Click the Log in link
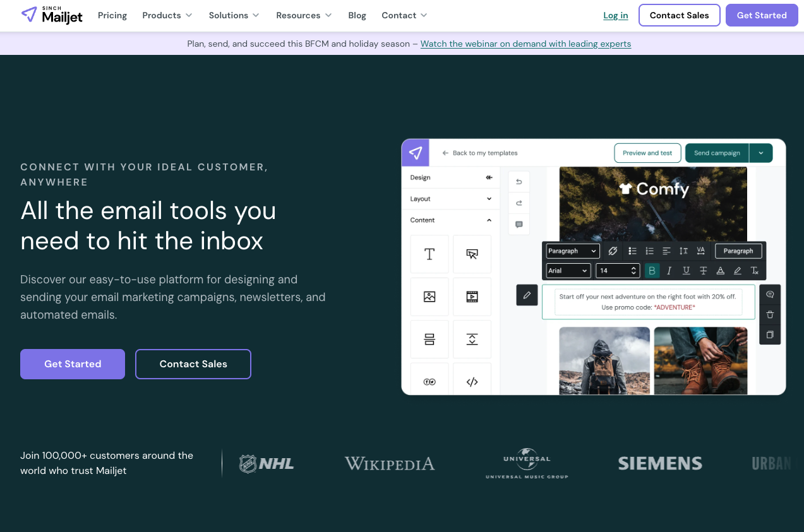Screen dimensions: 804x532 (616, 15)
